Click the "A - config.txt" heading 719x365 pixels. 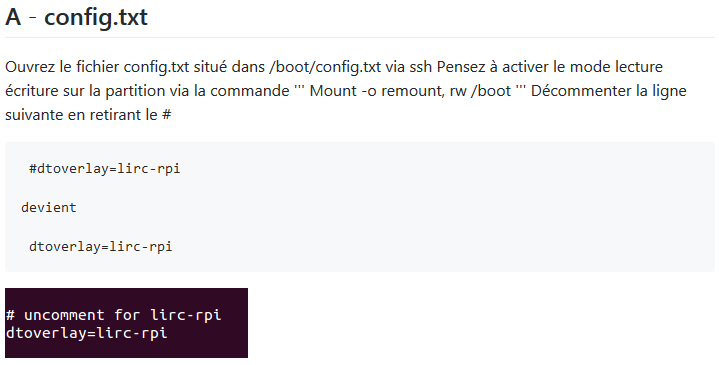click(77, 17)
